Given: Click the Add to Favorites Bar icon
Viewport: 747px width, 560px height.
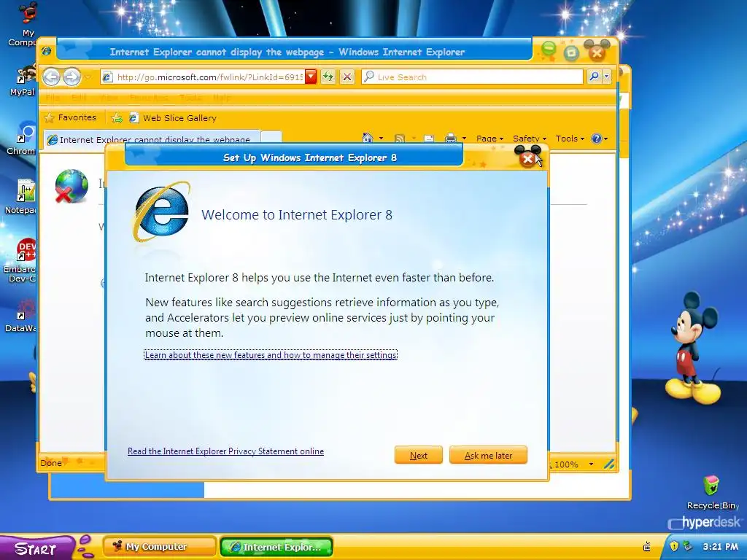Looking at the screenshot, I should tap(117, 118).
